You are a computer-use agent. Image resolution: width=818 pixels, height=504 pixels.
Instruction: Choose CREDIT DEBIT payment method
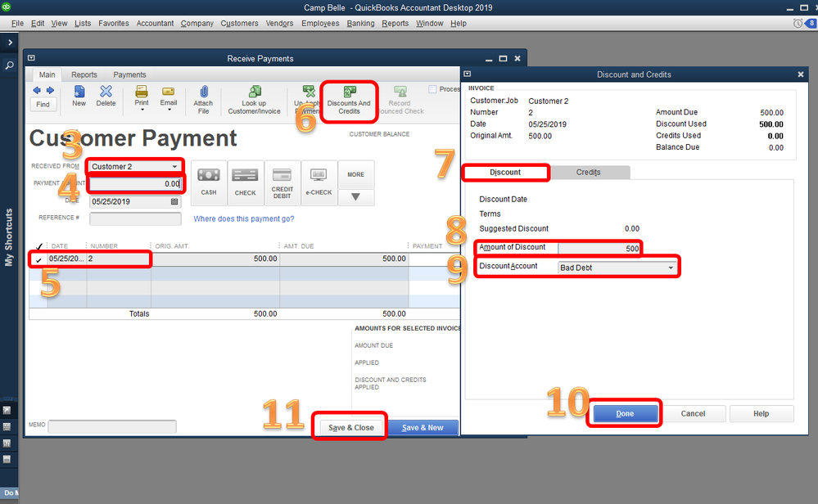(282, 182)
